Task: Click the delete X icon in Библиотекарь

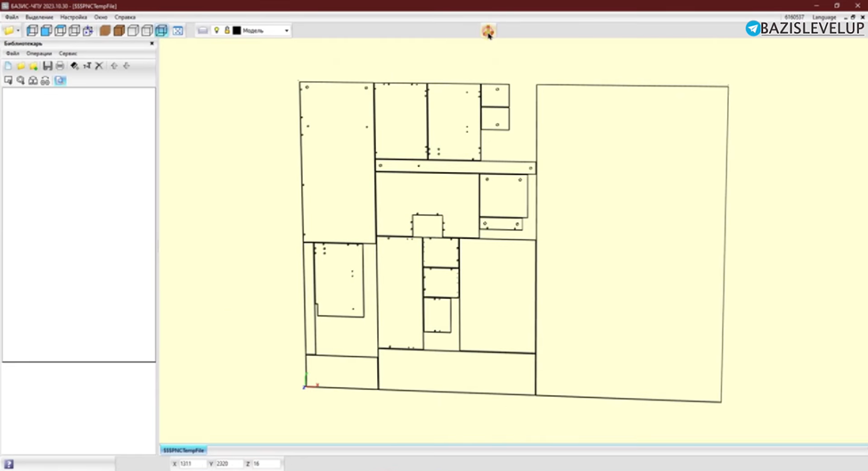Action: pos(99,66)
